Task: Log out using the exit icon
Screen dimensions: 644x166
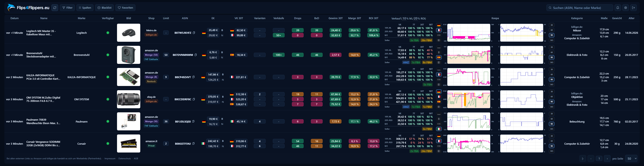Action: [x=633, y=8]
